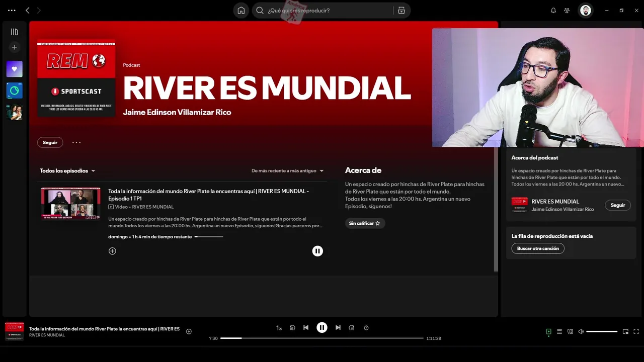Screen dimensions: 644x362
Task: Create a playlist with the plus icon
Action: (14, 47)
